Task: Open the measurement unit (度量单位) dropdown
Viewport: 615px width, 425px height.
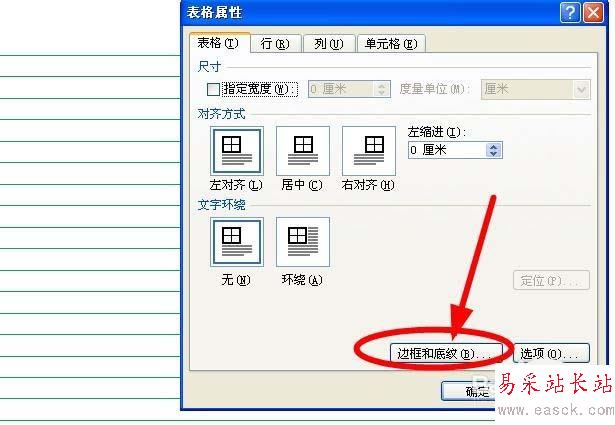Action: 582,90
